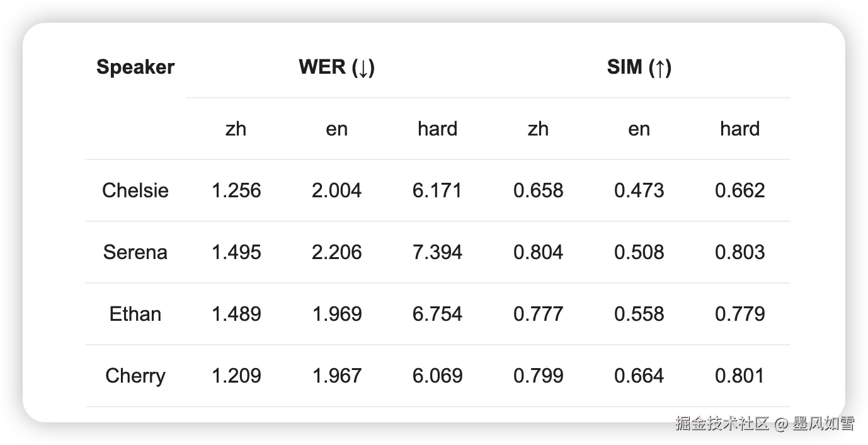The width and height of the screenshot is (868, 445).
Task: Select the SIM (↑) header
Action: coord(639,67)
